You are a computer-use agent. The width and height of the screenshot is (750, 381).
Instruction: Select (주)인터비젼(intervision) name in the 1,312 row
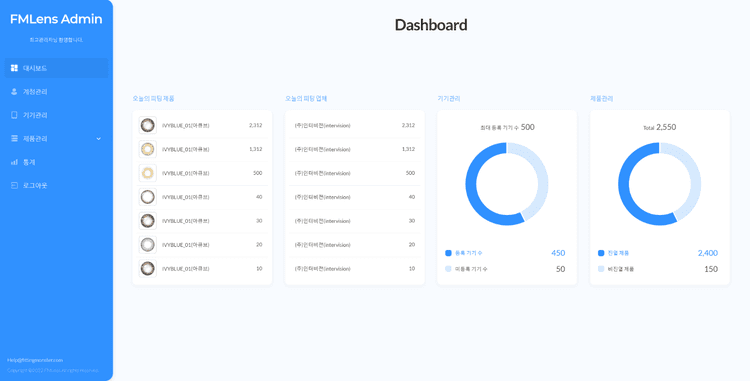pyautogui.click(x=322, y=149)
